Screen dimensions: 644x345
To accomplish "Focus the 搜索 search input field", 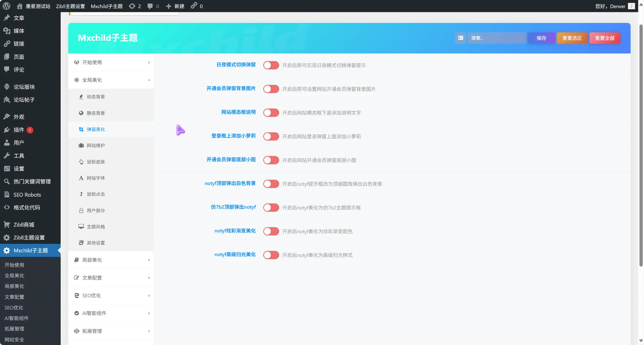I will click(x=497, y=38).
